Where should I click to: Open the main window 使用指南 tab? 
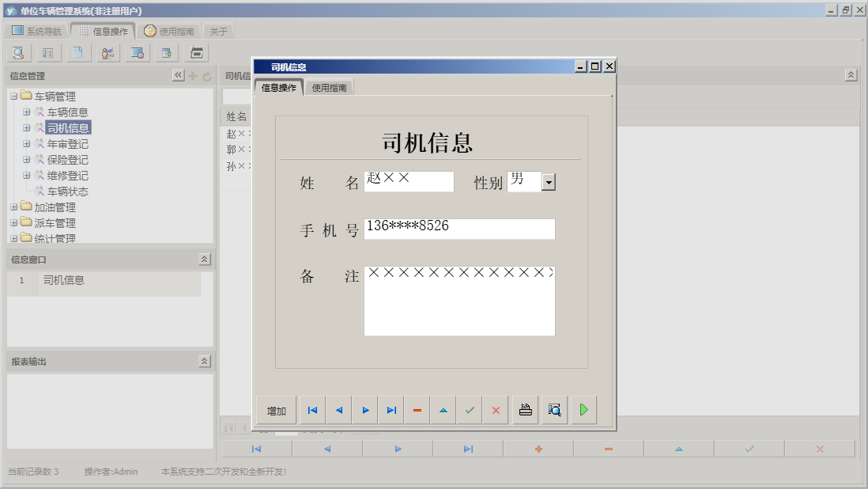(169, 31)
